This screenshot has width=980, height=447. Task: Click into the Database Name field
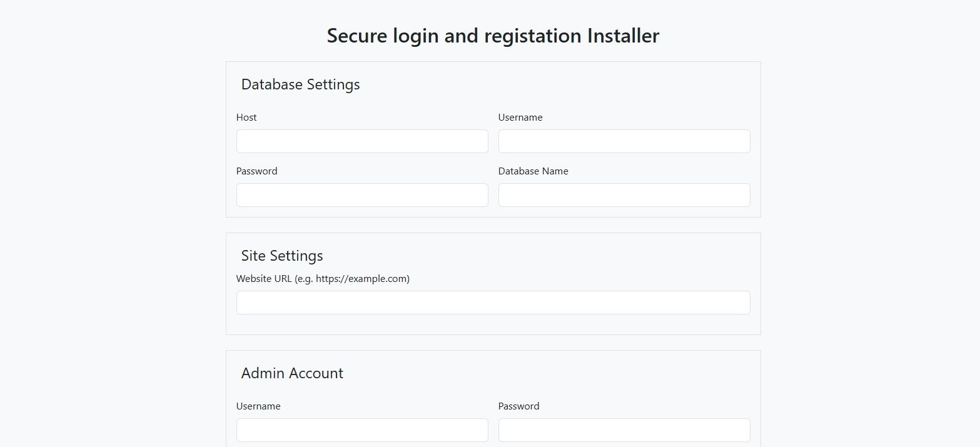[x=624, y=195]
